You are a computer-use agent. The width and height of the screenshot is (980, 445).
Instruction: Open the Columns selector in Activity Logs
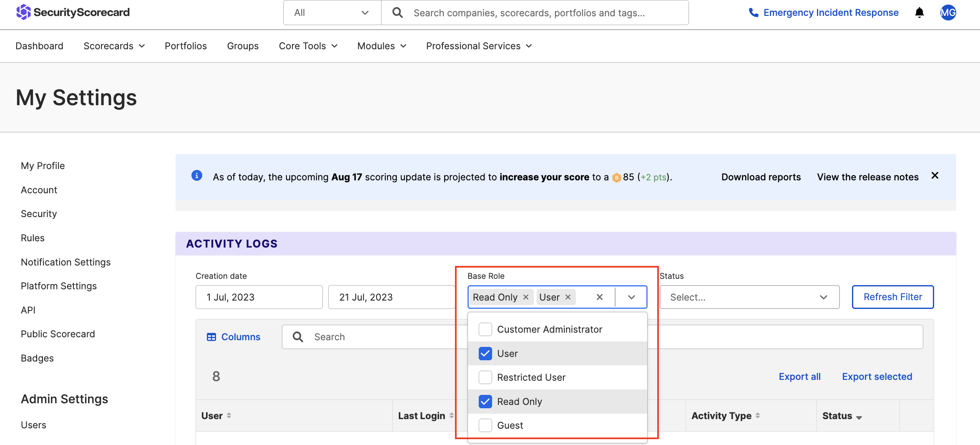click(234, 336)
